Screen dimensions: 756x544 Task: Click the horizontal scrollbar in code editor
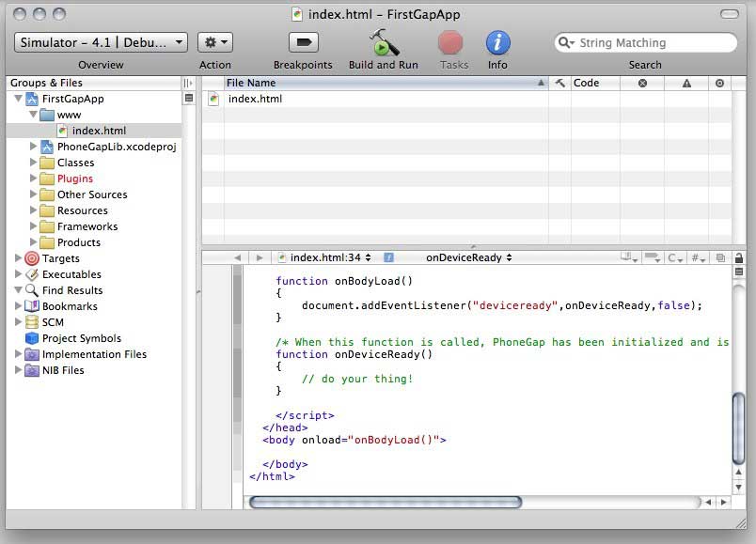click(x=385, y=503)
